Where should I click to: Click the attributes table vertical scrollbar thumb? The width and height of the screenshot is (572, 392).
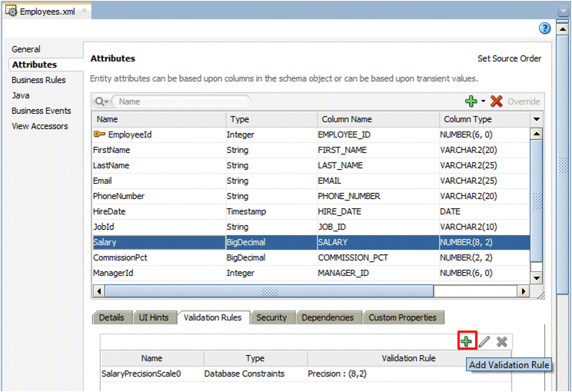(x=537, y=201)
